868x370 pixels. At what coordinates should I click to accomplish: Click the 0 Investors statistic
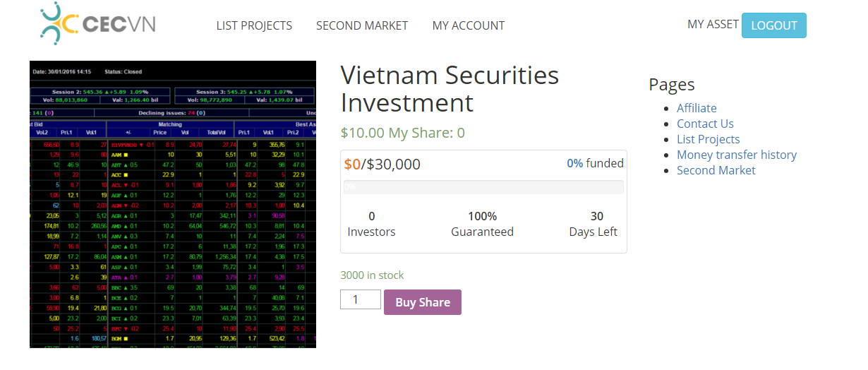tap(371, 224)
